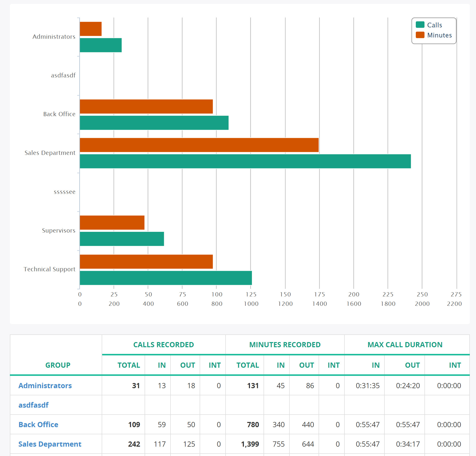The height and width of the screenshot is (456, 476).
Task: Click the 275 calls axis tick label
Action: [456, 294]
